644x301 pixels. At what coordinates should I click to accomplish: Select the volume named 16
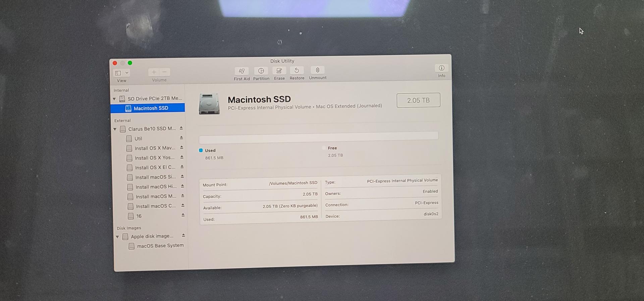coord(135,216)
